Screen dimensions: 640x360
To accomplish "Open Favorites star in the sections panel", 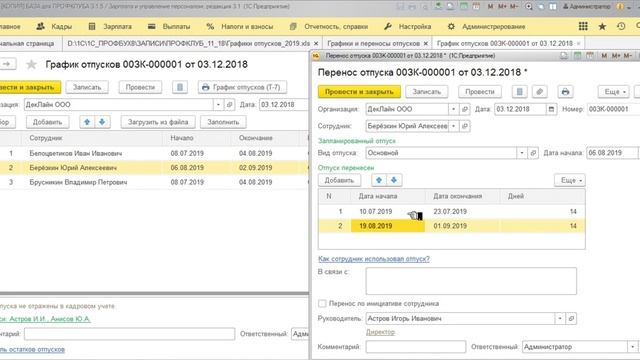I will (x=602, y=27).
